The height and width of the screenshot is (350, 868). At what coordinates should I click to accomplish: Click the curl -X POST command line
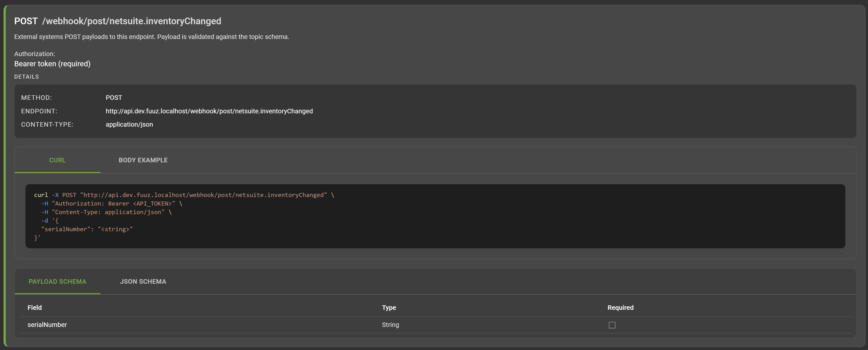[184, 195]
